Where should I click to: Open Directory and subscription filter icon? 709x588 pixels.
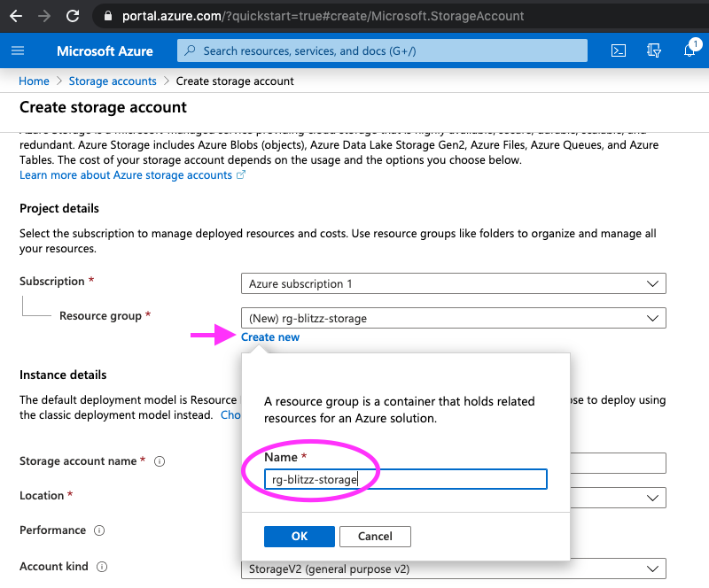pyautogui.click(x=654, y=50)
